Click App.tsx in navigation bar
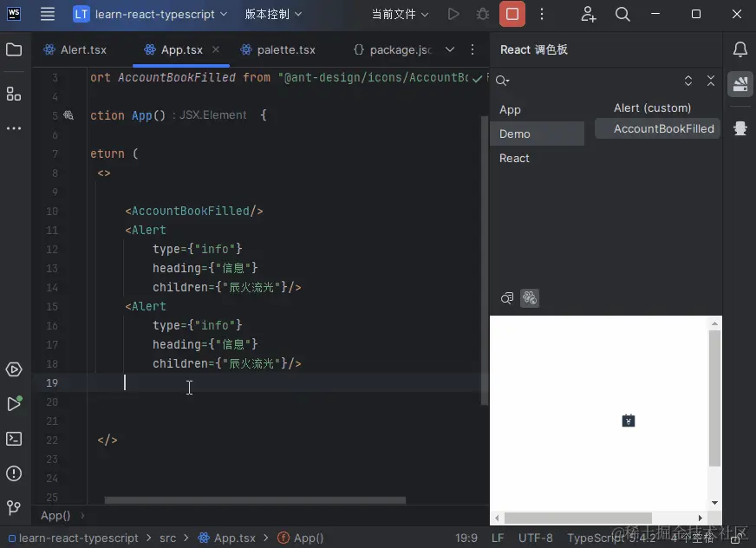 (226, 538)
